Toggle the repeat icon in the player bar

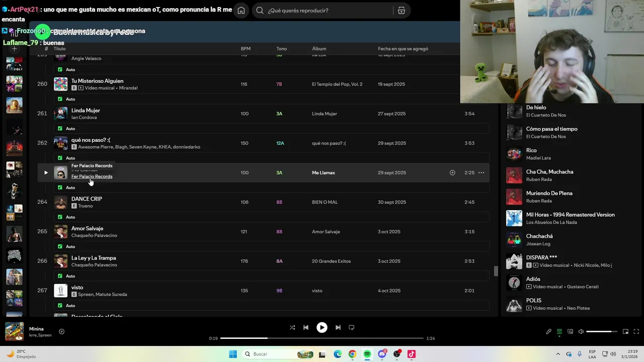point(352,327)
